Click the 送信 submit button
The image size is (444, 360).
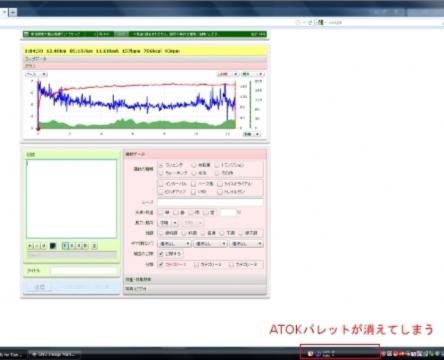tap(39, 287)
